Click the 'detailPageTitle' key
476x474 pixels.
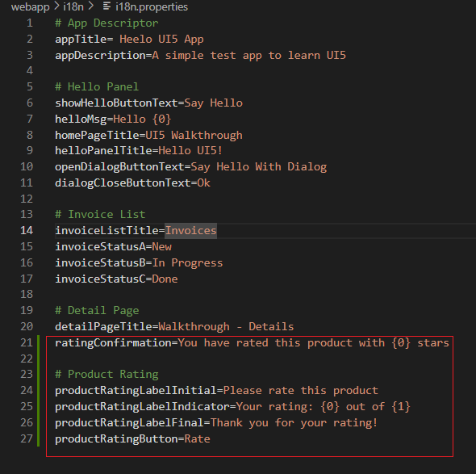point(103,327)
